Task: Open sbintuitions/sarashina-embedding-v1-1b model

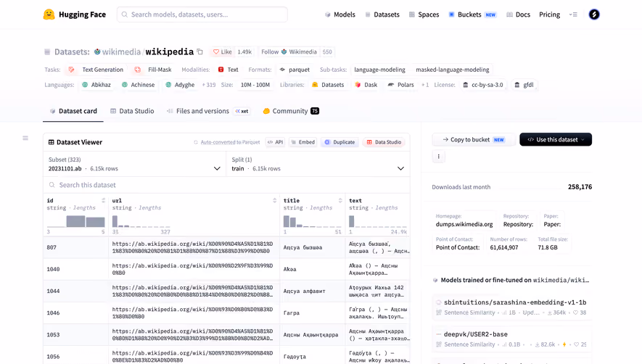Action: (x=512, y=307)
